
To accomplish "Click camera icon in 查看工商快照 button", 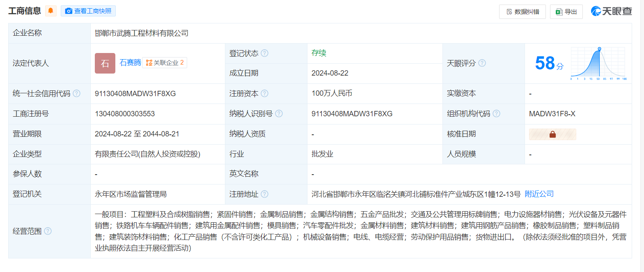I will point(69,11).
